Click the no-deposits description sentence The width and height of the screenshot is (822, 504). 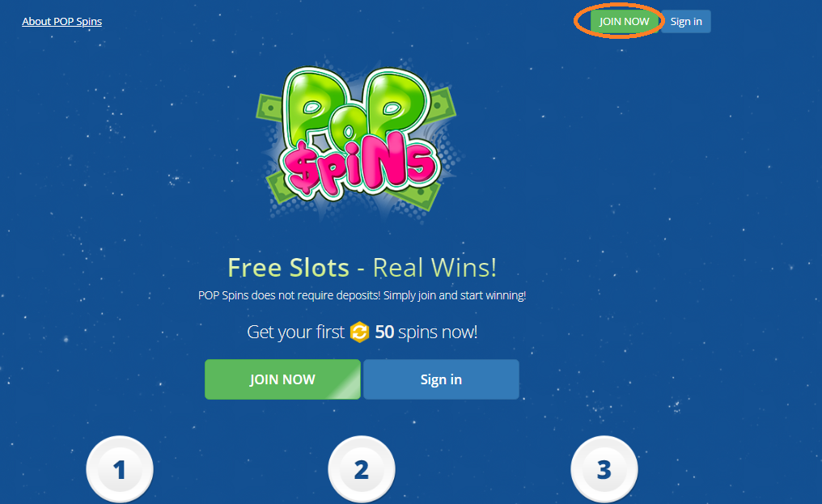(x=362, y=295)
